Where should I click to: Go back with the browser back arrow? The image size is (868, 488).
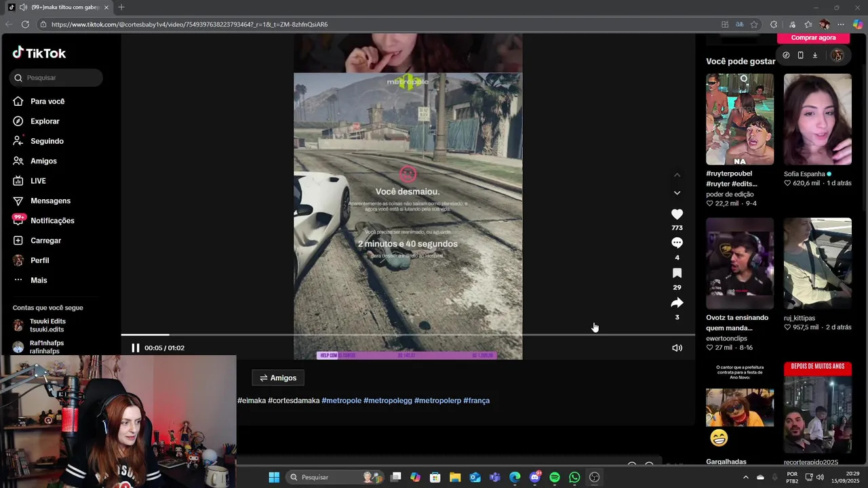[9, 24]
